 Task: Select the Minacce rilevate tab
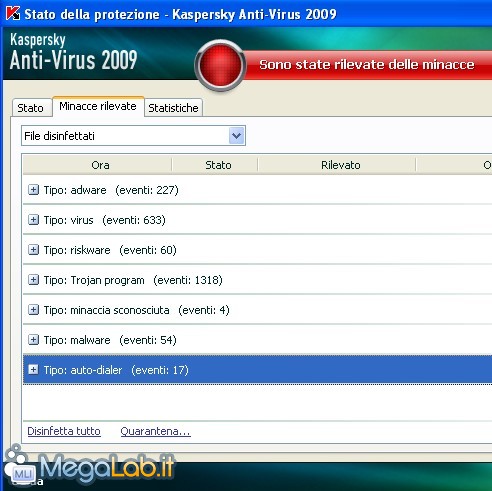pyautogui.click(x=98, y=106)
